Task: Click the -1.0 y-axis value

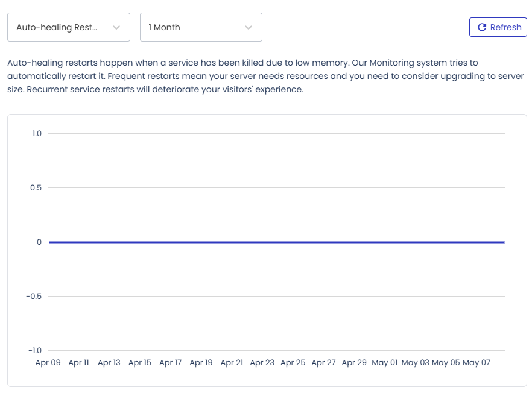Action: click(34, 351)
